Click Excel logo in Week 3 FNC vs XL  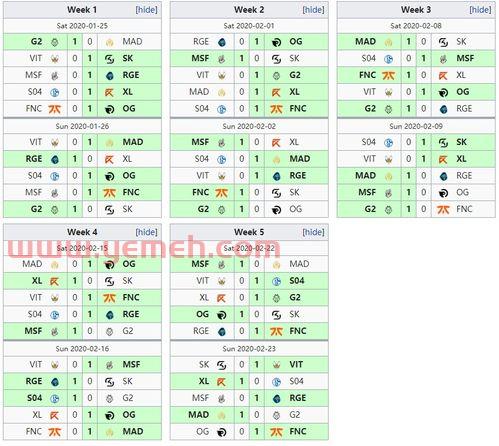pyautogui.click(x=443, y=76)
